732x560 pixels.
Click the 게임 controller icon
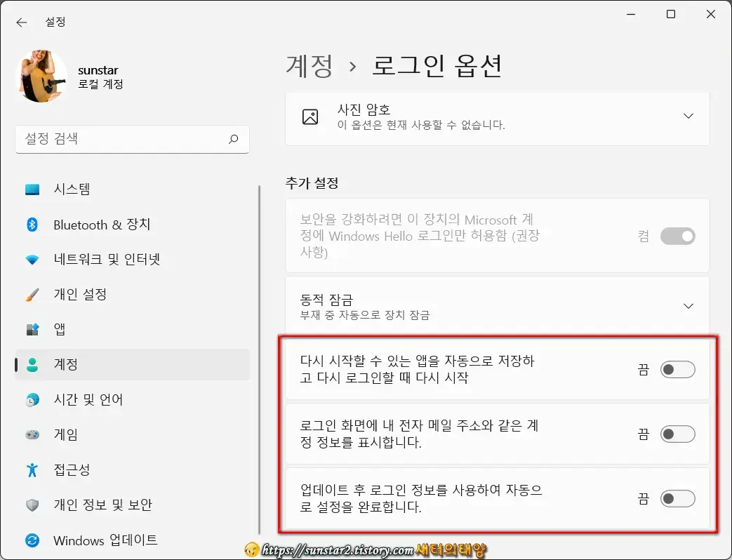coord(33,434)
